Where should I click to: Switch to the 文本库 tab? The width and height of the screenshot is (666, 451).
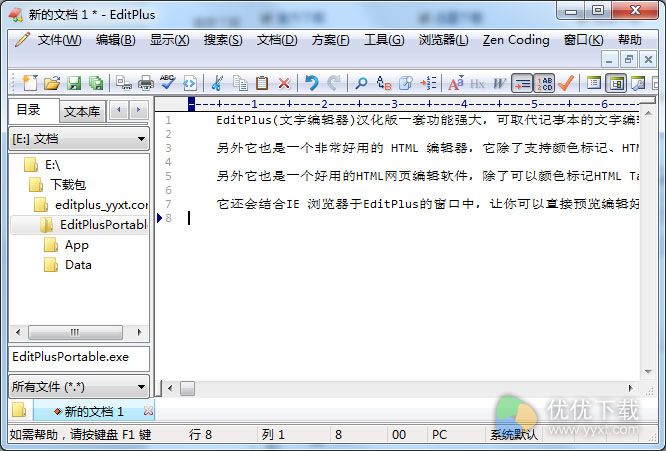[82, 112]
